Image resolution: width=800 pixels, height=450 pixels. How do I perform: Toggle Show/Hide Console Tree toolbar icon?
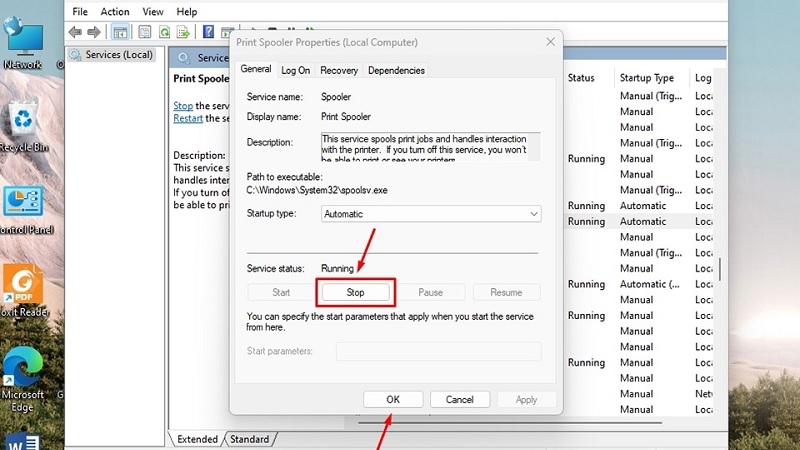coord(120,32)
